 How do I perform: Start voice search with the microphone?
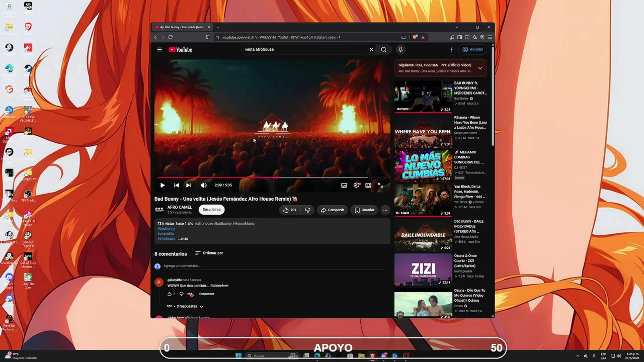click(x=400, y=49)
